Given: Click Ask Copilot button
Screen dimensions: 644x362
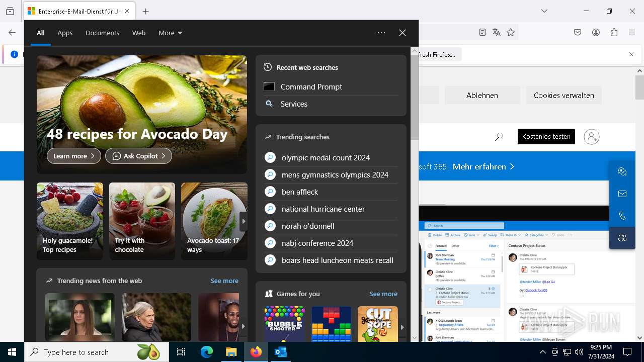Looking at the screenshot, I should (x=138, y=156).
